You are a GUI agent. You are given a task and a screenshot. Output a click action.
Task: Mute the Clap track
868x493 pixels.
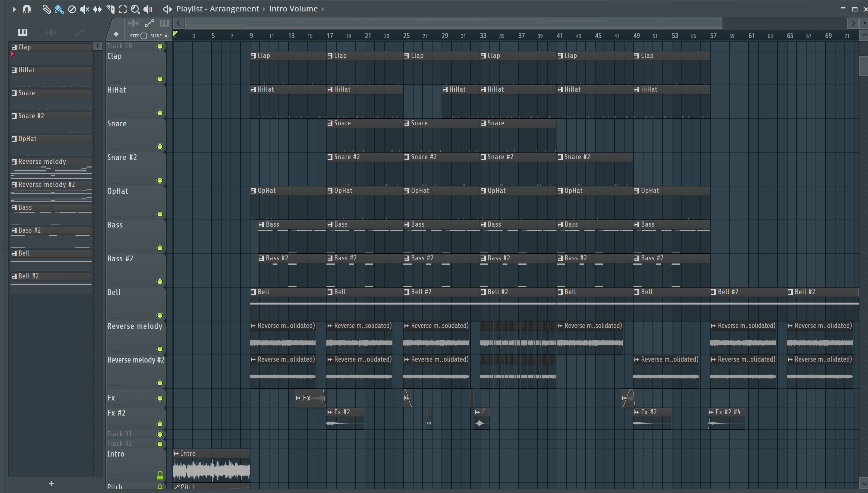pyautogui.click(x=160, y=79)
